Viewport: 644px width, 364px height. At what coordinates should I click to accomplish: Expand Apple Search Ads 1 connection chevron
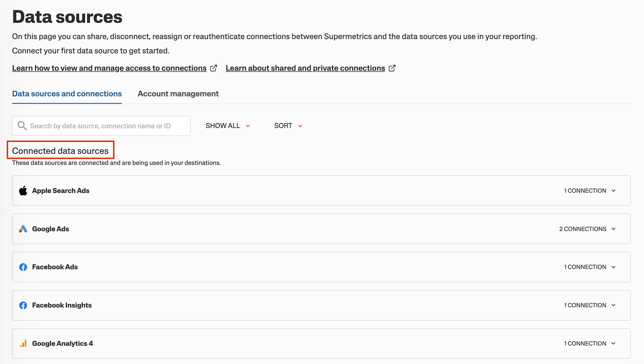click(x=613, y=191)
